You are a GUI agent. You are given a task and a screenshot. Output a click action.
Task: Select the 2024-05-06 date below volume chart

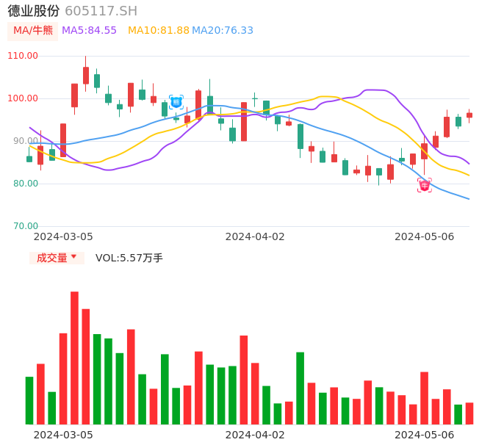(x=424, y=434)
